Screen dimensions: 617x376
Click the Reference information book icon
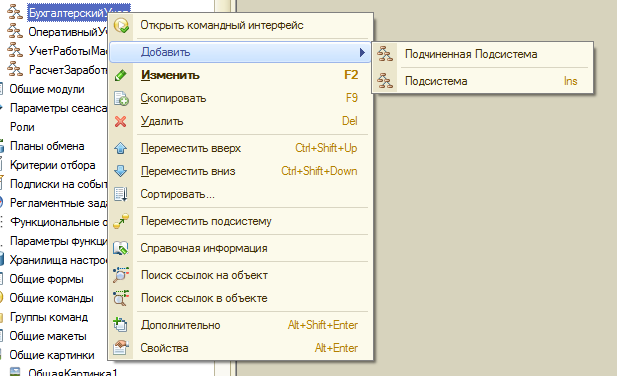[x=121, y=248]
